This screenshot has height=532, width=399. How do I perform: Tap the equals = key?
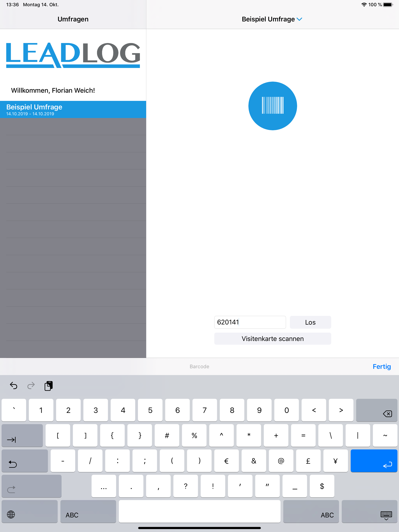tap(303, 435)
